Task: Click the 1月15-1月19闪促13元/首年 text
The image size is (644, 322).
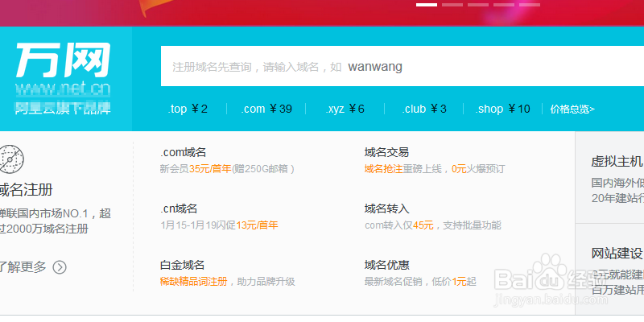Action: pos(219,225)
